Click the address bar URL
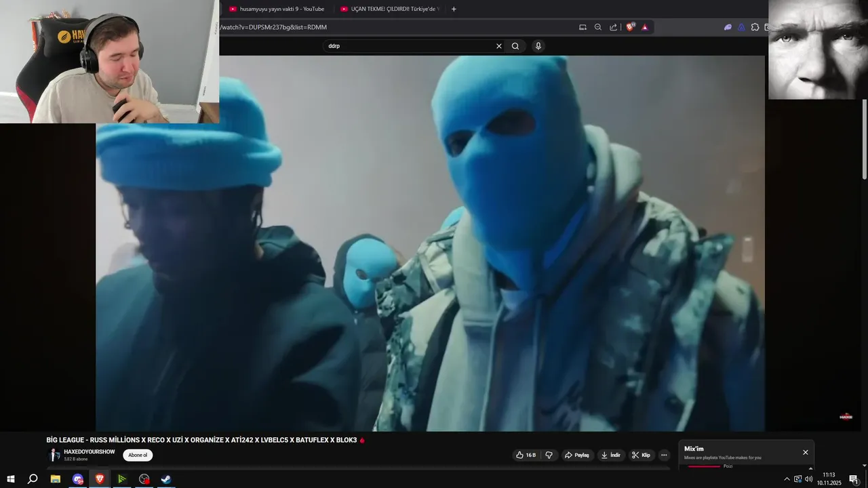The height and width of the screenshot is (488, 868). [x=273, y=27]
